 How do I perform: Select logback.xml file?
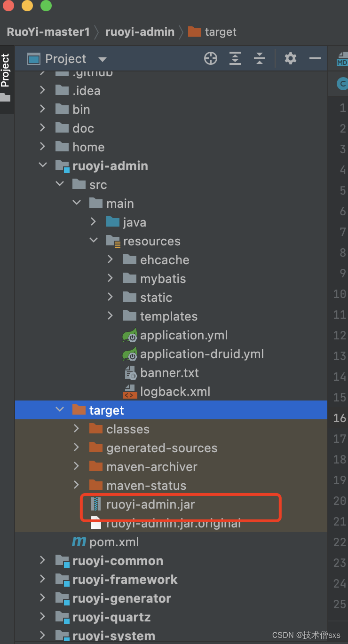coord(175,392)
